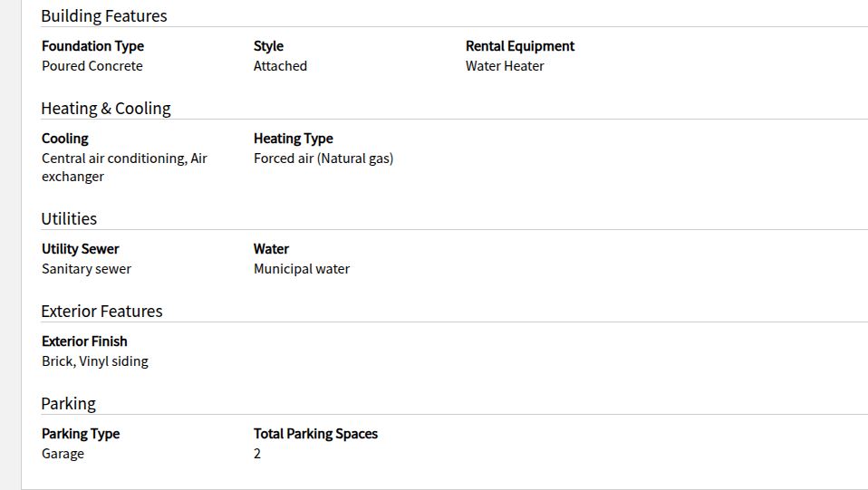Select the Parking Type label

(x=81, y=434)
